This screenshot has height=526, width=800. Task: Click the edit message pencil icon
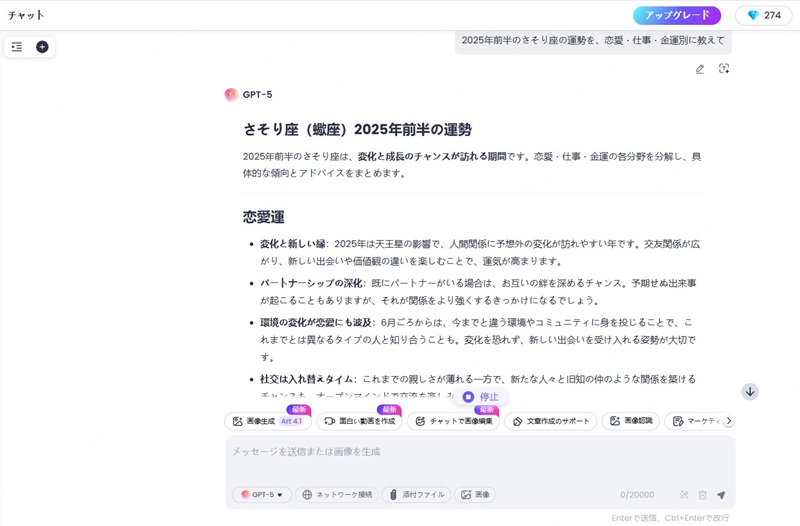click(x=700, y=69)
